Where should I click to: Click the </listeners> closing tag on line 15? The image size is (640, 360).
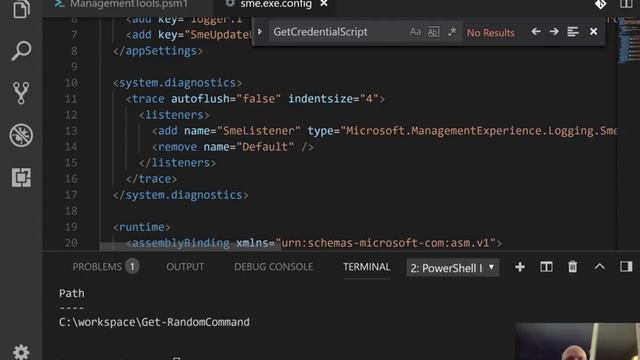coord(177,163)
